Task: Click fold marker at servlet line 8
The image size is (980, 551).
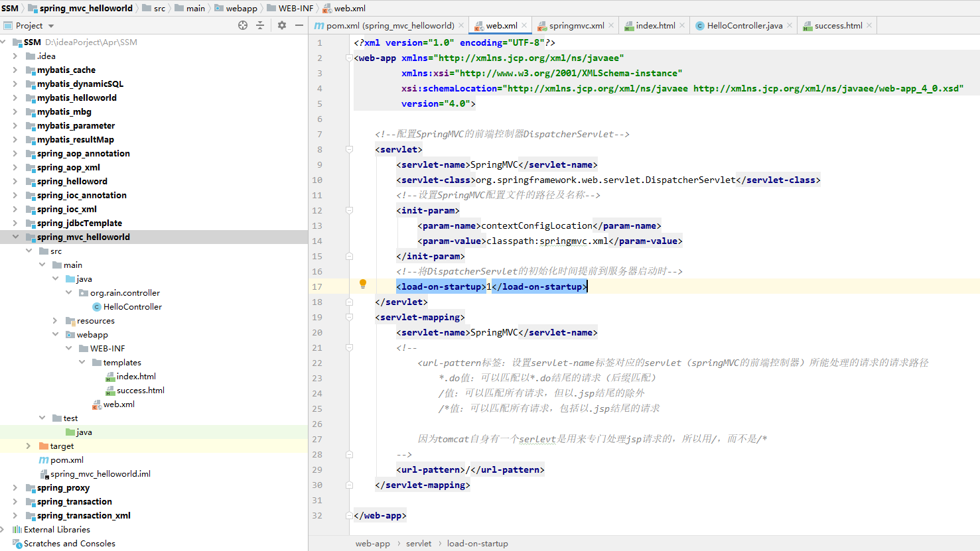Action: pos(349,149)
